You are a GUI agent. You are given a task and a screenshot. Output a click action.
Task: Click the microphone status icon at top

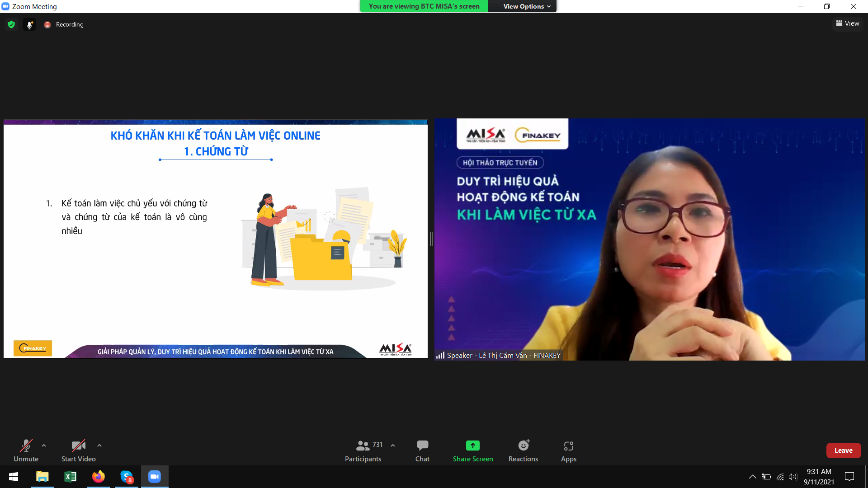[29, 24]
